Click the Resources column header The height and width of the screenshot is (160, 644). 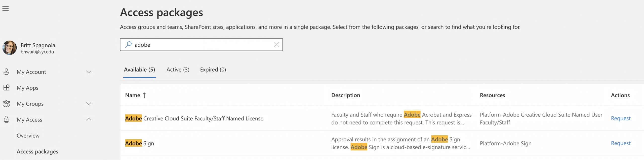(492, 95)
